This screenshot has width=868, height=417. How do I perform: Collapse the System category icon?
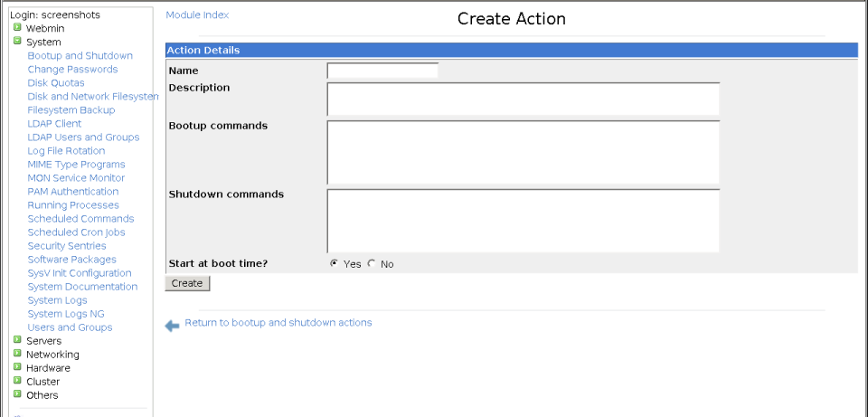[18, 41]
